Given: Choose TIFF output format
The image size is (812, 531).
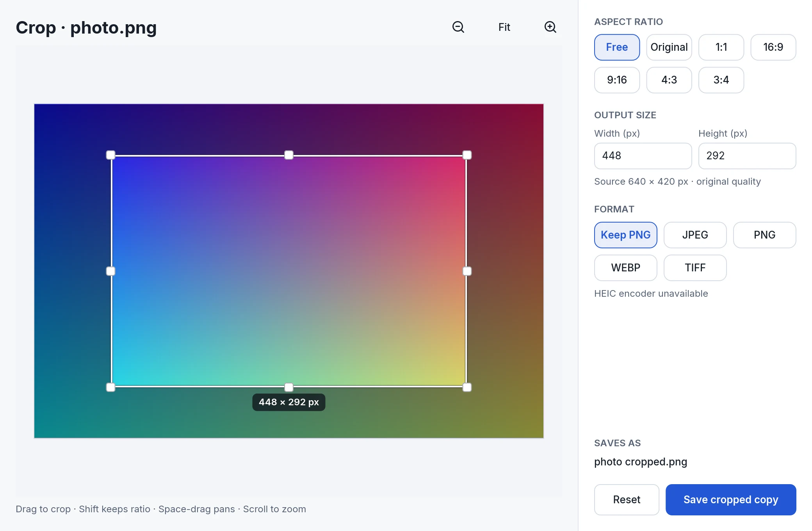Looking at the screenshot, I should pos(695,268).
